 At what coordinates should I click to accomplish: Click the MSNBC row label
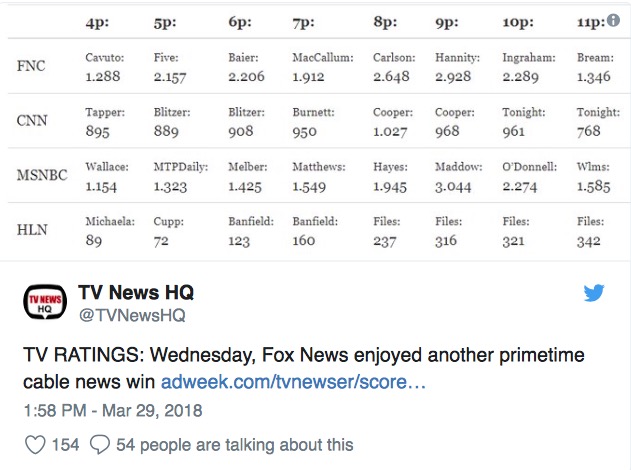tap(42, 175)
